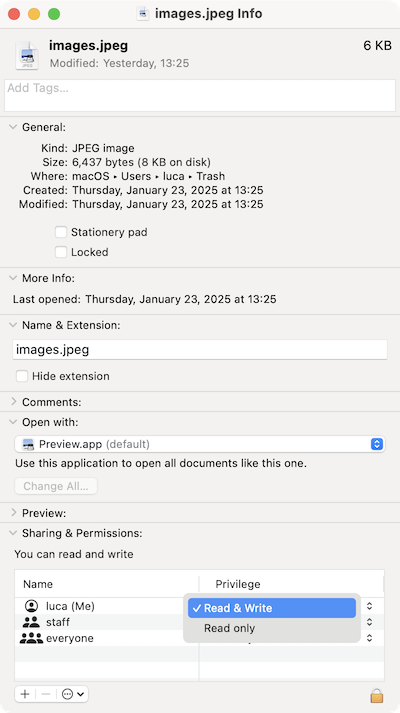400x713 pixels.
Task: Click the lock icon to unlock permissions
Action: point(376,695)
